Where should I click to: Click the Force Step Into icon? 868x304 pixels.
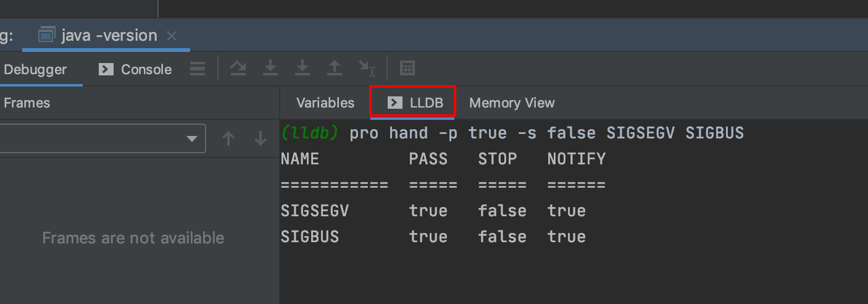[x=302, y=69]
